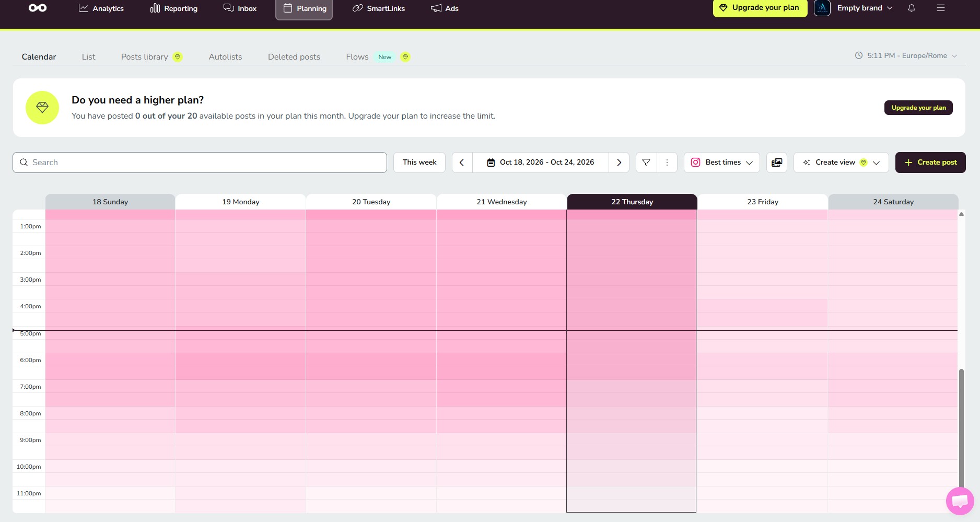This screenshot has height=522, width=980.
Task: Expand the Empty brand selector
Action: (865, 8)
